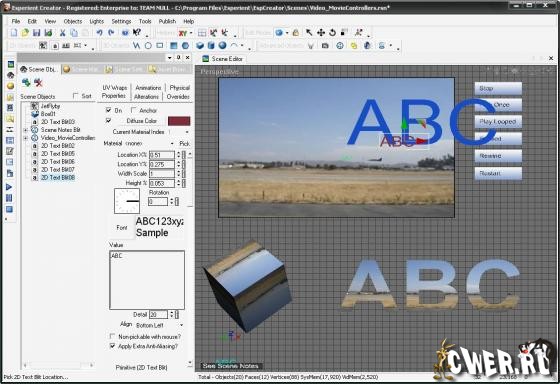Toggle the On checkbox in Properties
Image resolution: width=560 pixels, height=384 pixels.
pos(109,110)
